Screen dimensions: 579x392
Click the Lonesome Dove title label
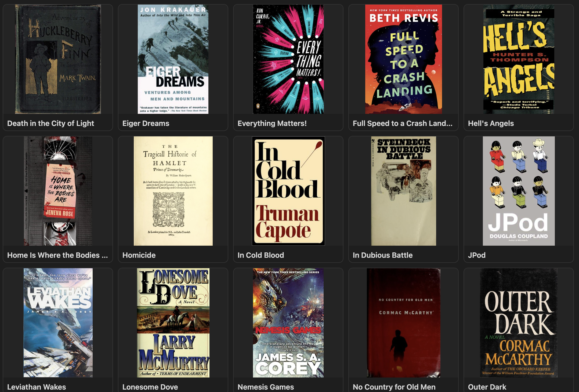click(x=150, y=387)
